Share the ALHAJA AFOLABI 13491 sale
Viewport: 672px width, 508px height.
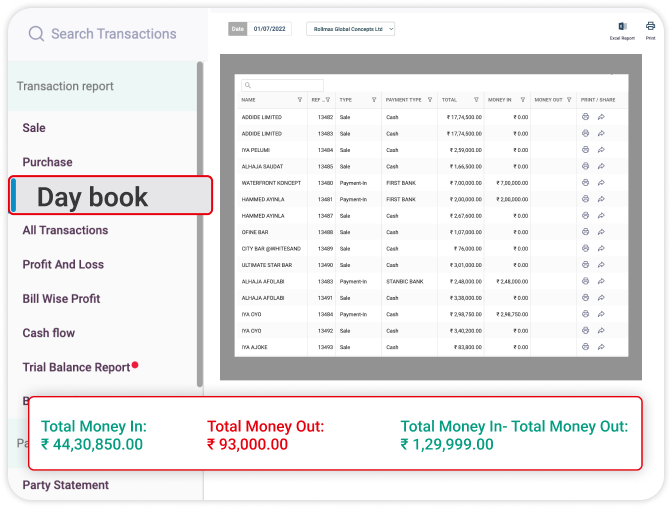tap(601, 298)
